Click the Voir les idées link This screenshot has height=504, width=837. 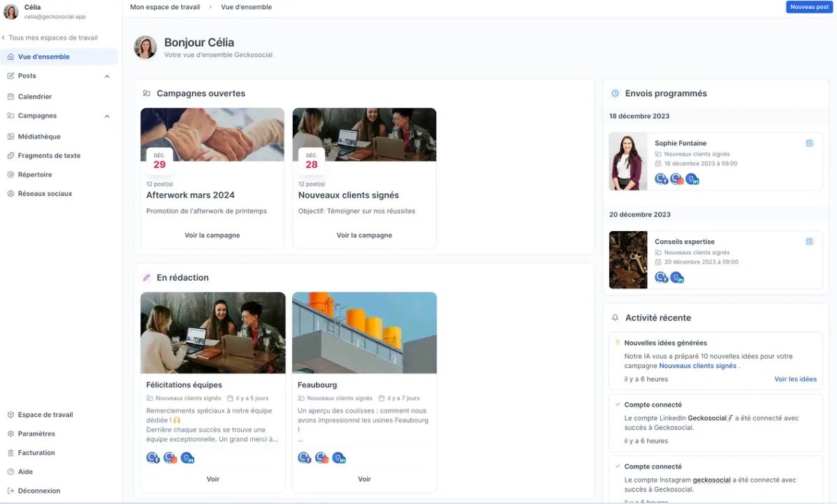795,379
